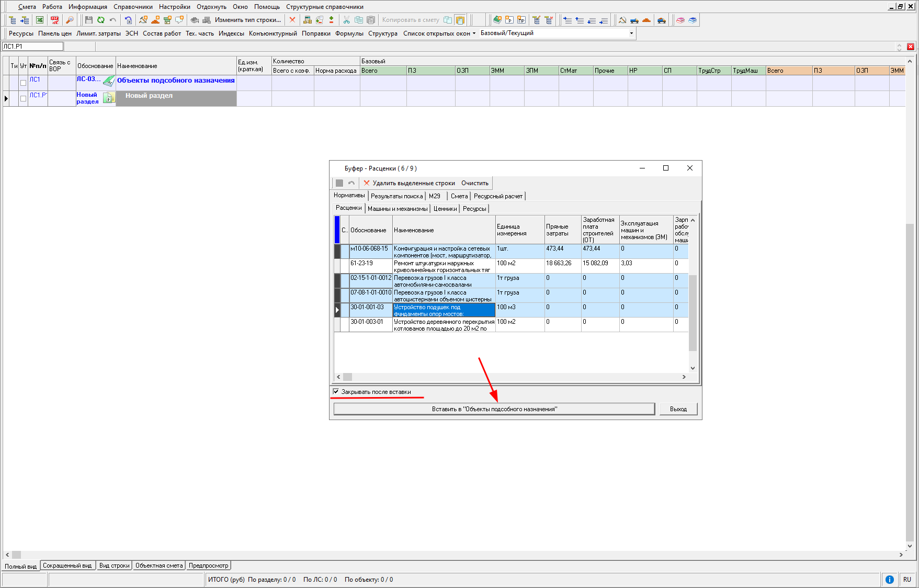Click 'Удалить выделенные строки'

pyautogui.click(x=409, y=183)
